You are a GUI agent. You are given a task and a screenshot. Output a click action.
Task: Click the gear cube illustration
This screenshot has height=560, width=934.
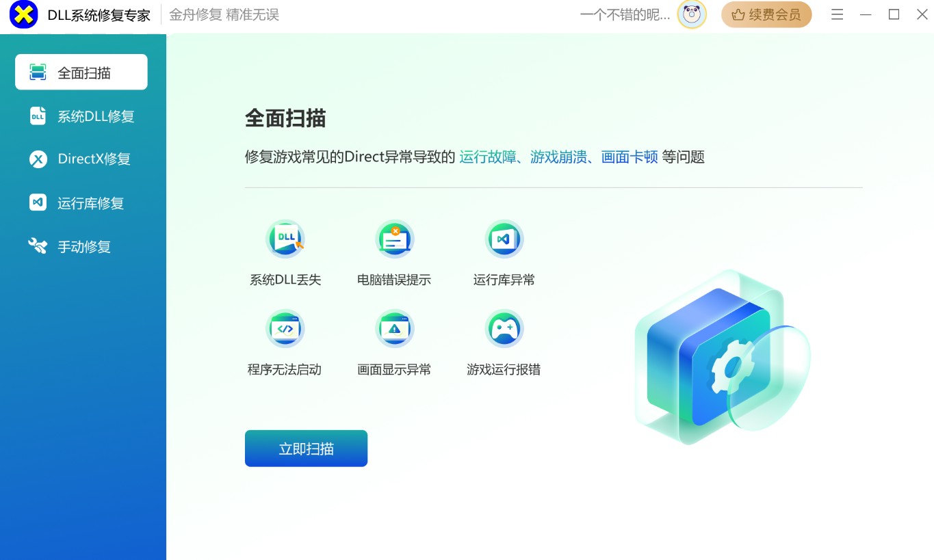(718, 359)
